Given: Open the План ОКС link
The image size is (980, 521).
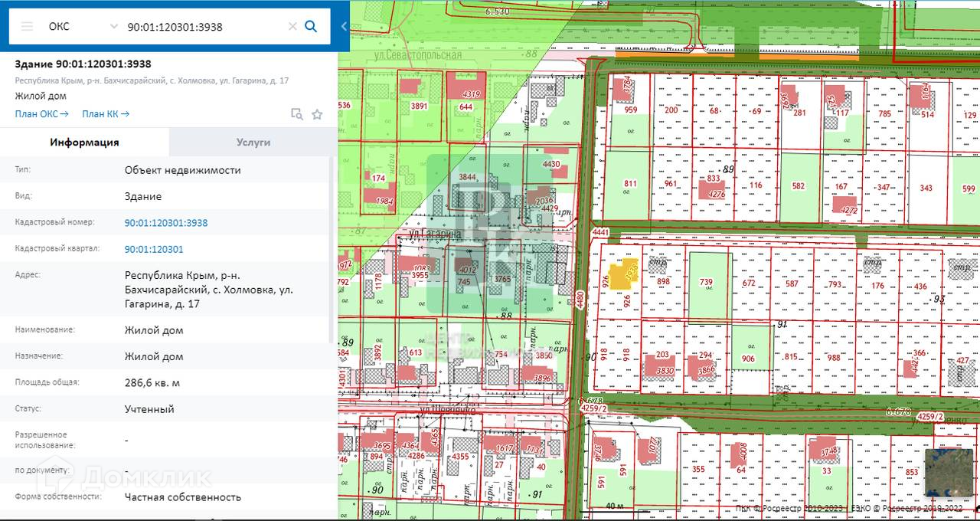Looking at the screenshot, I should (x=41, y=114).
